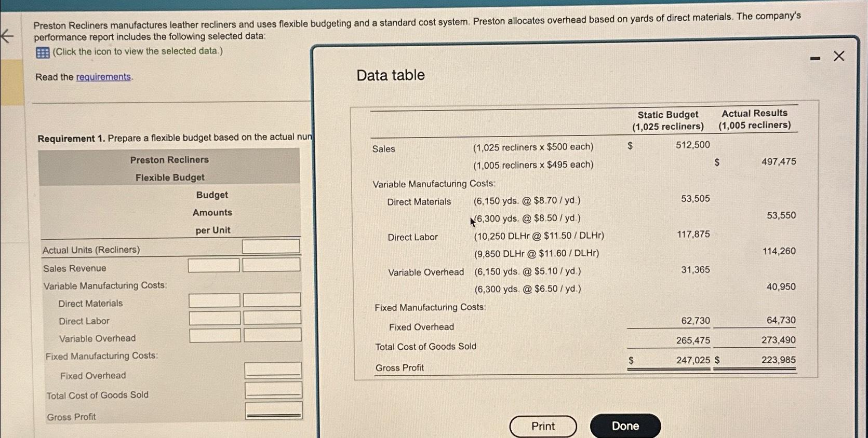Image resolution: width=868 pixels, height=438 pixels.
Task: Select Variable Overhead total input field
Action: point(272,335)
